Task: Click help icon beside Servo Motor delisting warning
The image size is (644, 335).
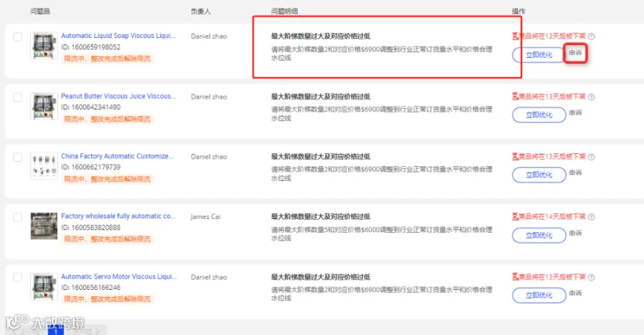Action: tap(592, 278)
